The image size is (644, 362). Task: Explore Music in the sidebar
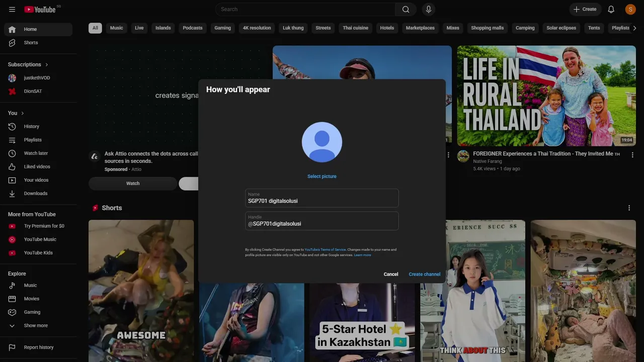point(38,286)
